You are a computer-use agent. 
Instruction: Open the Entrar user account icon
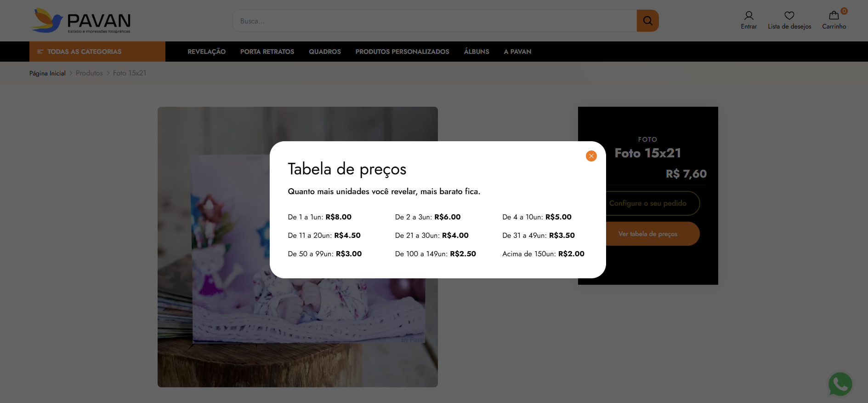point(749,16)
